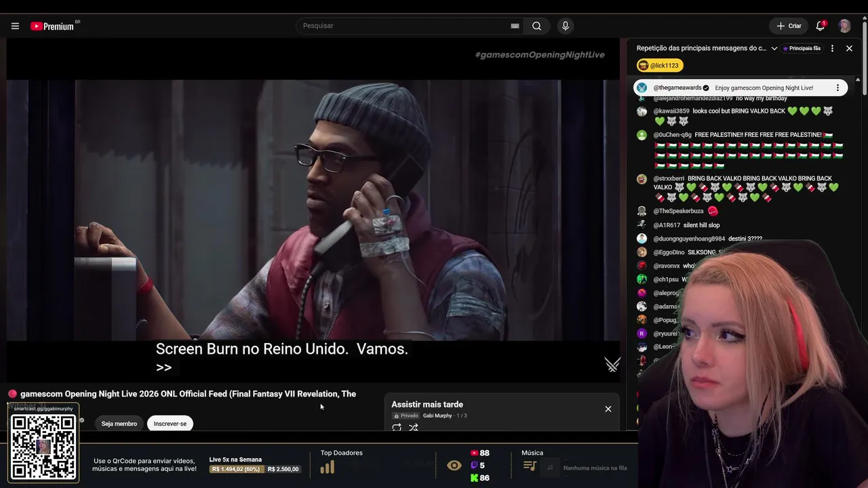Click the @lick1123 highlighted chip
868x488 pixels.
pyautogui.click(x=660, y=65)
